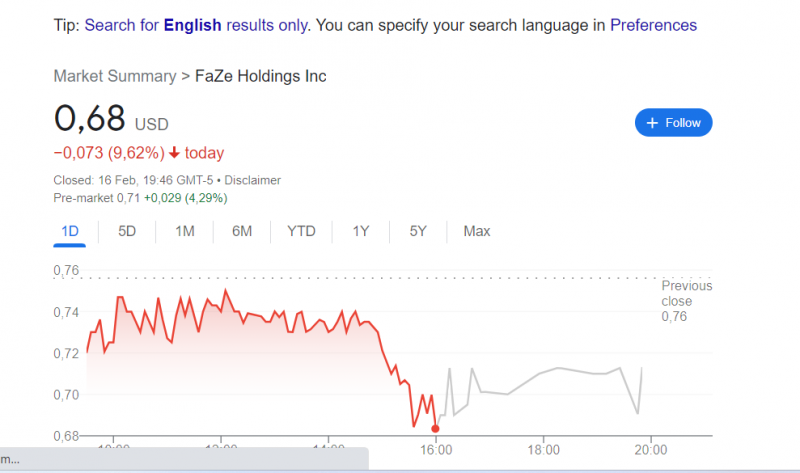Image resolution: width=800 pixels, height=473 pixels.
Task: Open the Preferences link
Action: coord(653,25)
